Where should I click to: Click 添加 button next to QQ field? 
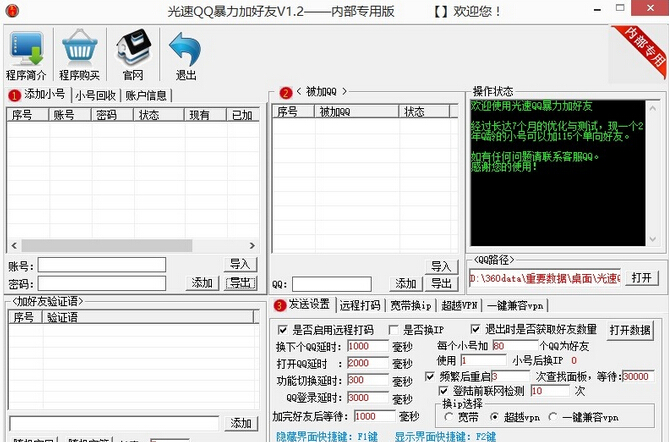[406, 284]
